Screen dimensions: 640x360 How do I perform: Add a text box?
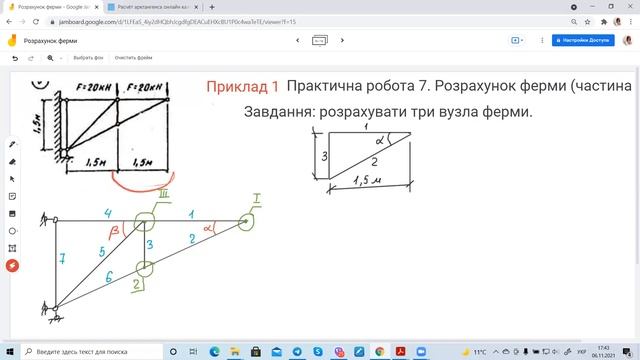12,248
